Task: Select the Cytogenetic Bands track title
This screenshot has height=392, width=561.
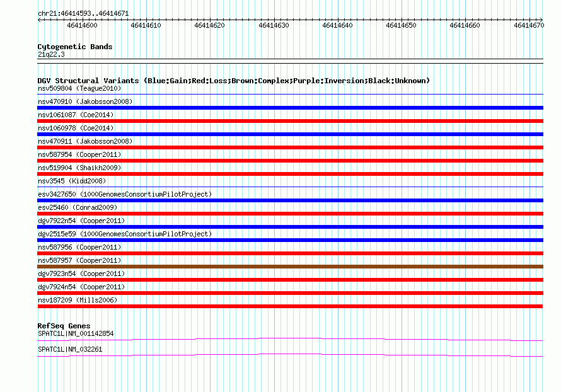Action: coord(75,47)
